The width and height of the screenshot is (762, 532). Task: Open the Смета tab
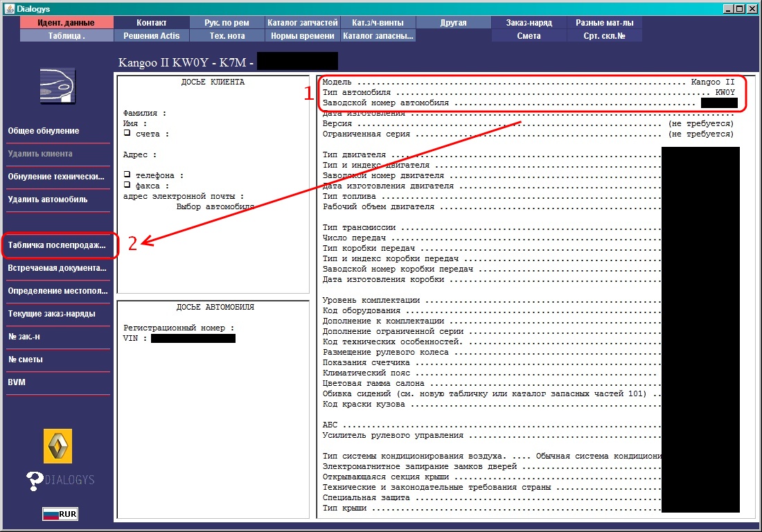pyautogui.click(x=529, y=35)
